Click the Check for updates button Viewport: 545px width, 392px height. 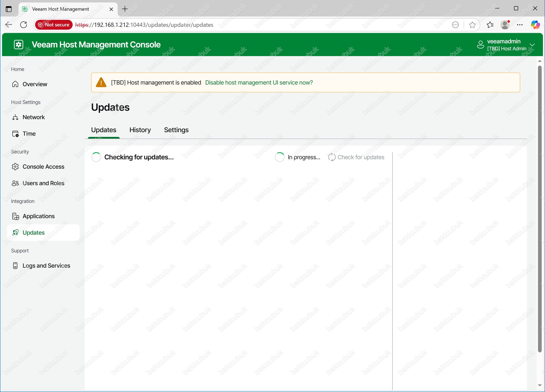(x=356, y=157)
